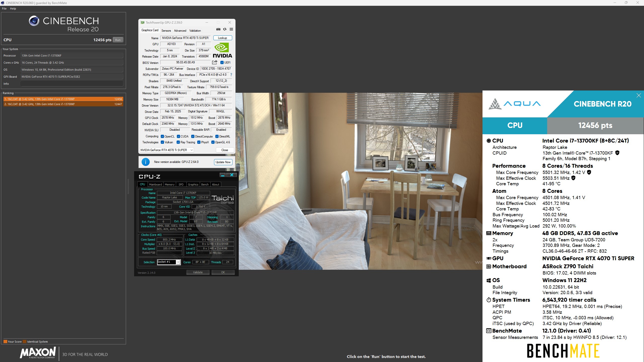
Task: Switch to the Sensors tab in GPU-Z
Action: 166,31
